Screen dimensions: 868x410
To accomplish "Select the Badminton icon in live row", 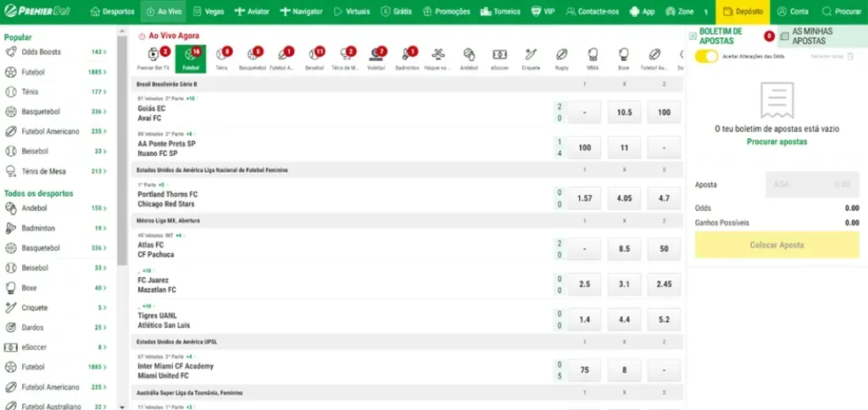I will click(x=407, y=57).
